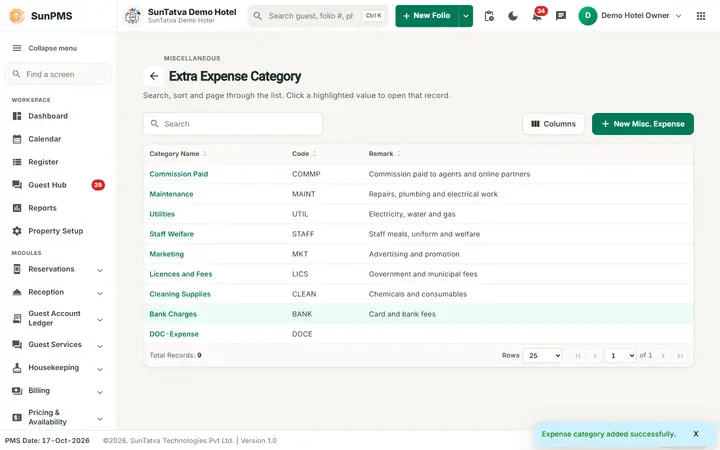The width and height of the screenshot is (720, 450).
Task: Click 'Electricity, water and gas' remark
Action: coord(412,214)
